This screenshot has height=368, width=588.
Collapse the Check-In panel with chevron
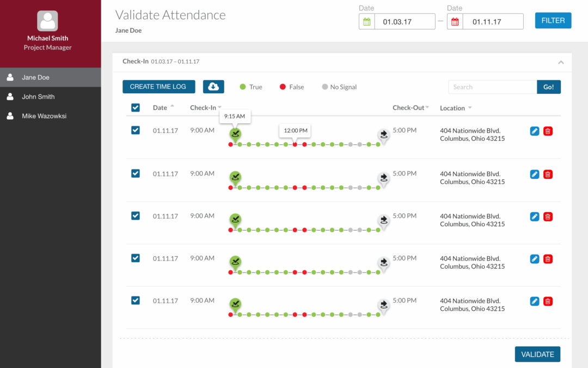coord(561,62)
